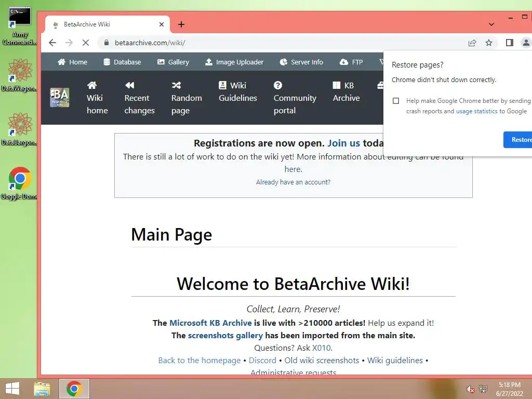Open the Community portal

tap(295, 98)
